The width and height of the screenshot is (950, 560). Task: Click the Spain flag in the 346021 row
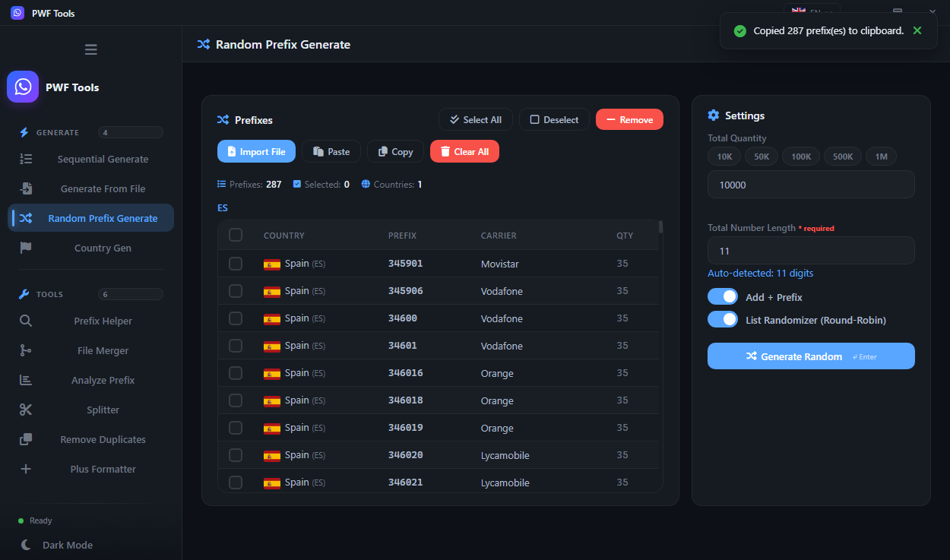click(x=272, y=483)
